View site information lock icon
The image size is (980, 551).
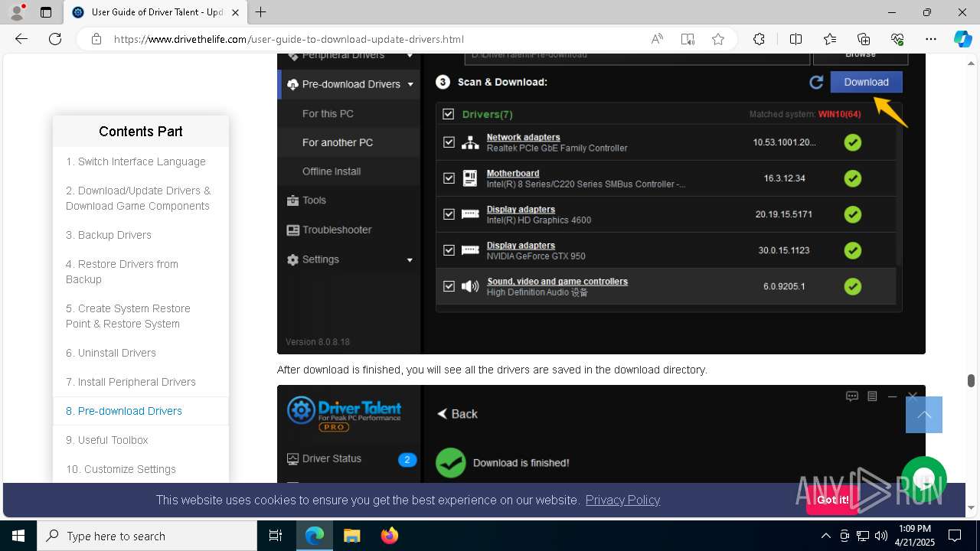96,39
